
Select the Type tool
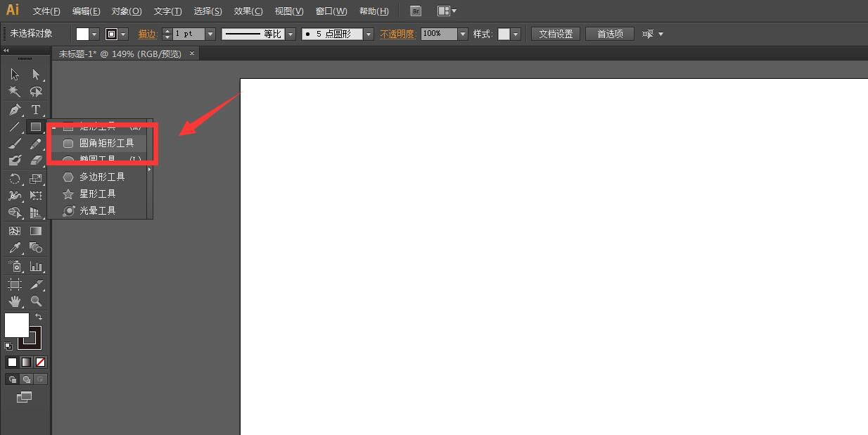(x=35, y=109)
